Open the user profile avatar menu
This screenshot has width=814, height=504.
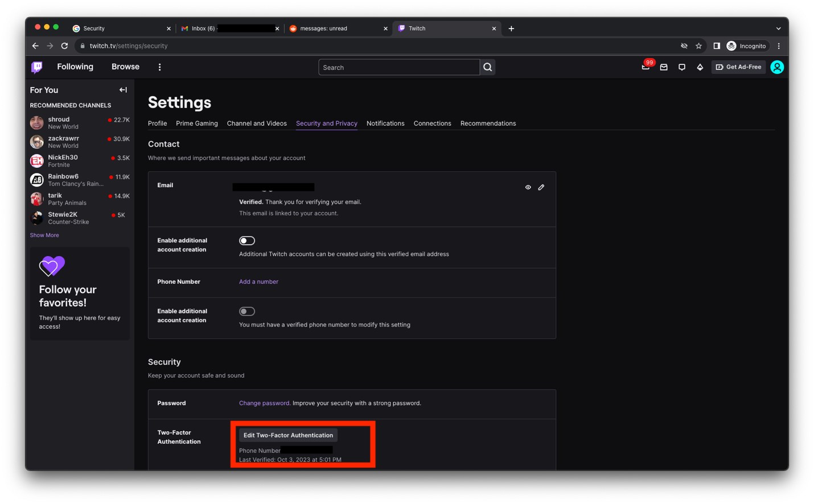pyautogui.click(x=777, y=67)
